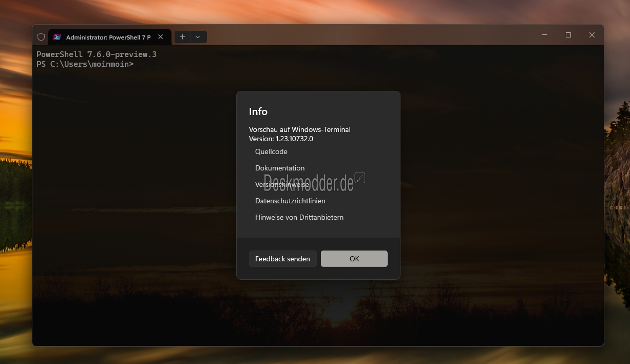Close the PowerShell 7 tab
The image size is (630, 364).
click(160, 37)
